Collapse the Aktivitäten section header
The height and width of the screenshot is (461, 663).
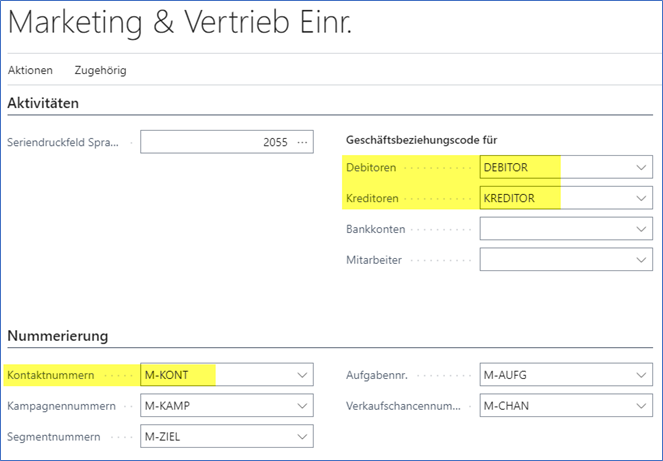(x=43, y=103)
